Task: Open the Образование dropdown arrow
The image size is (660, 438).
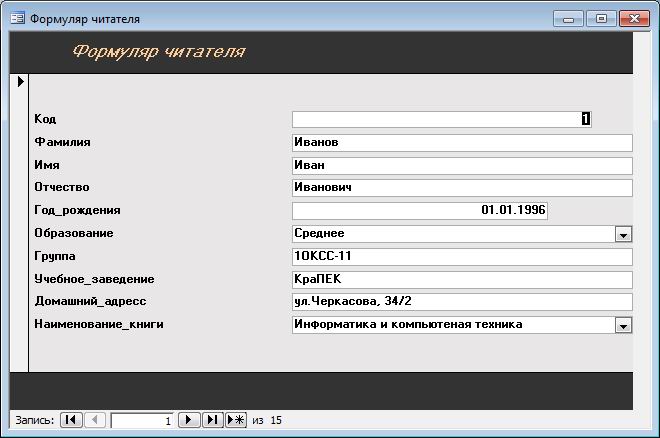Action: click(x=623, y=234)
